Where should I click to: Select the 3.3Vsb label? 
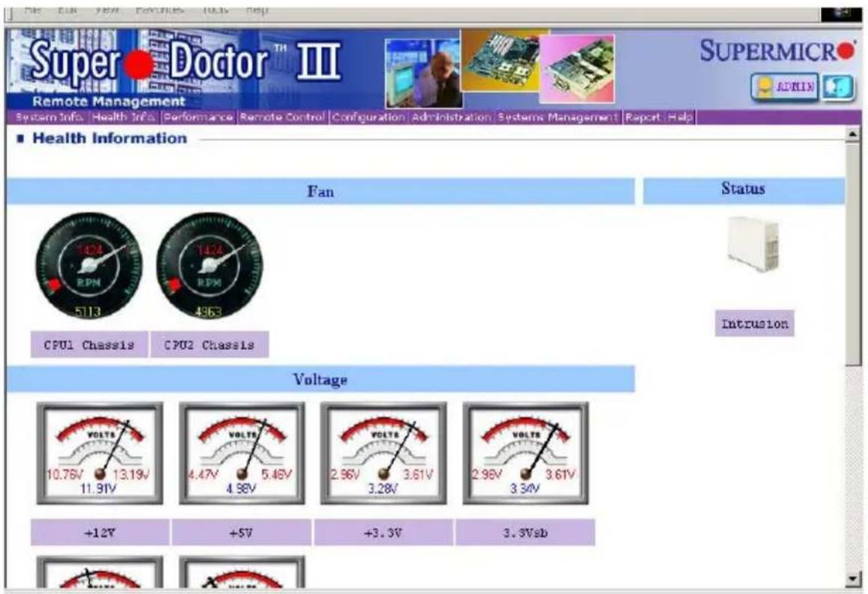click(x=525, y=533)
